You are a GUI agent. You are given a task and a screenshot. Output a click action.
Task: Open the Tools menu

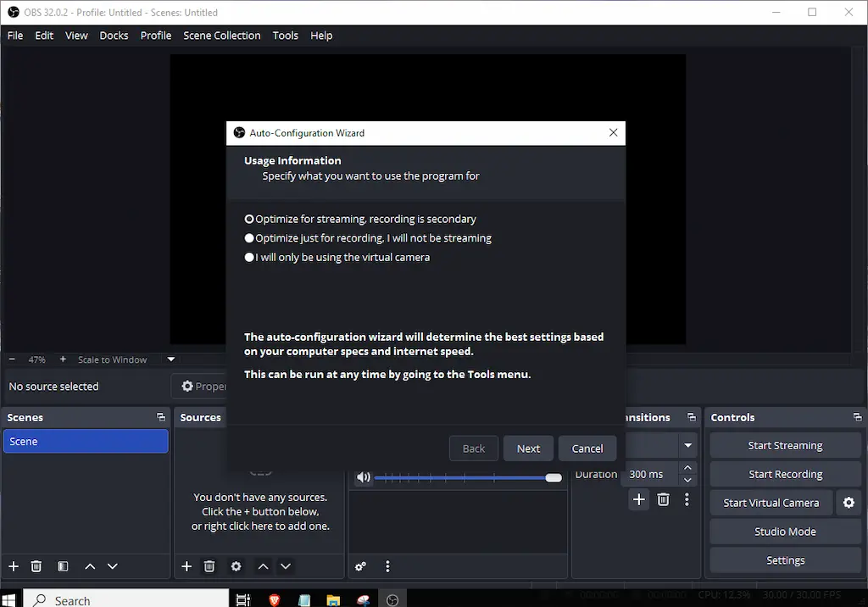click(x=285, y=36)
